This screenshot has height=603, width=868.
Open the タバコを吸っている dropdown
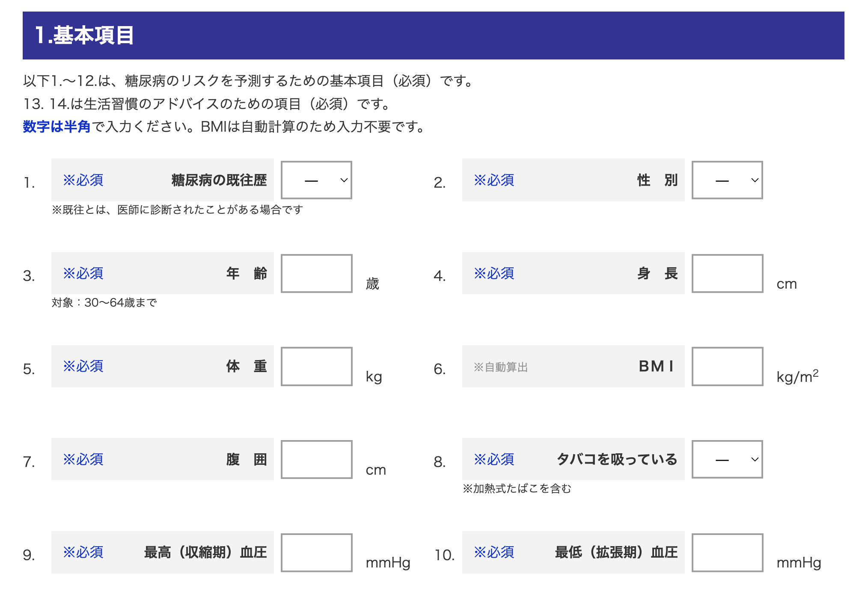[727, 459]
